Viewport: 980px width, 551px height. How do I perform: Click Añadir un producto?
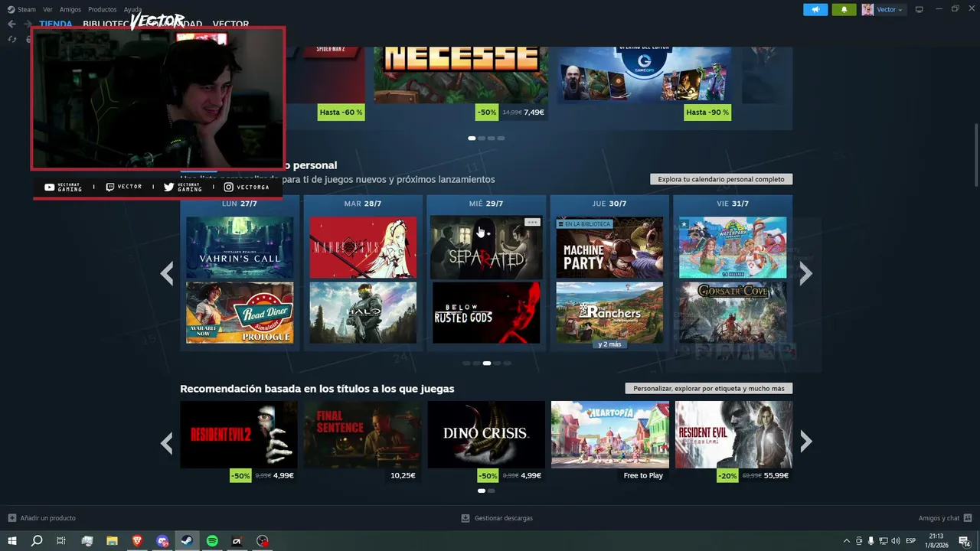point(47,518)
